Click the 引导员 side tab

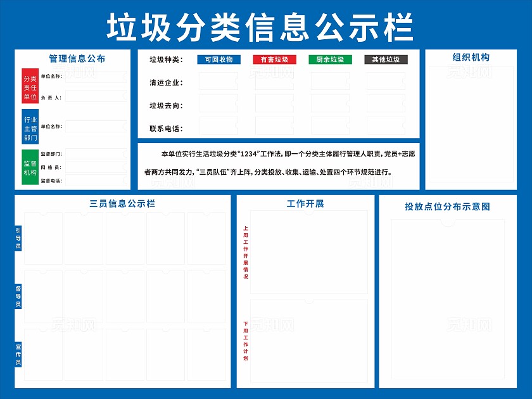click(18, 237)
